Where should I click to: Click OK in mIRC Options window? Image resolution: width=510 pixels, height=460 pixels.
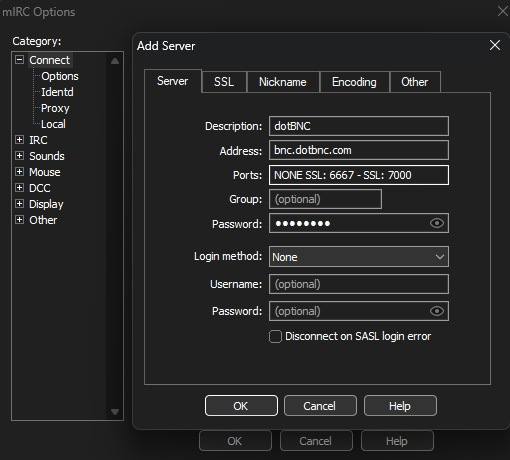coord(235,441)
